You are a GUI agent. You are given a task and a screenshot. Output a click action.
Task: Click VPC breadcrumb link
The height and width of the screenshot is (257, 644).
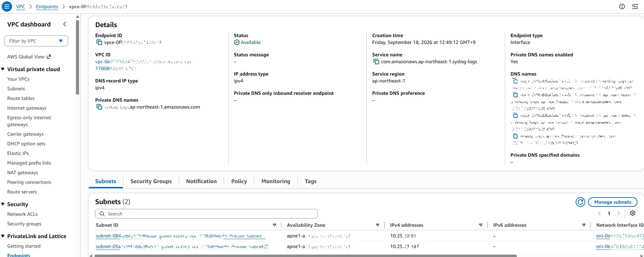click(21, 7)
